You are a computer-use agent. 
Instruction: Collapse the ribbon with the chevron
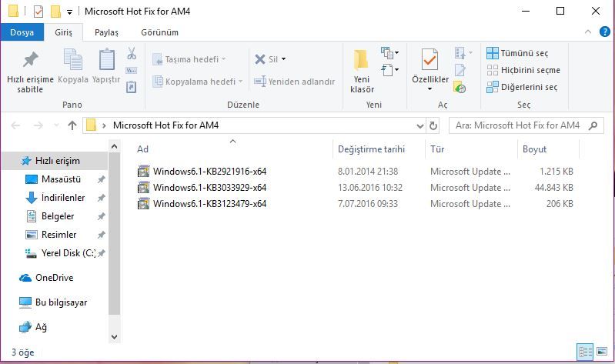[587, 32]
